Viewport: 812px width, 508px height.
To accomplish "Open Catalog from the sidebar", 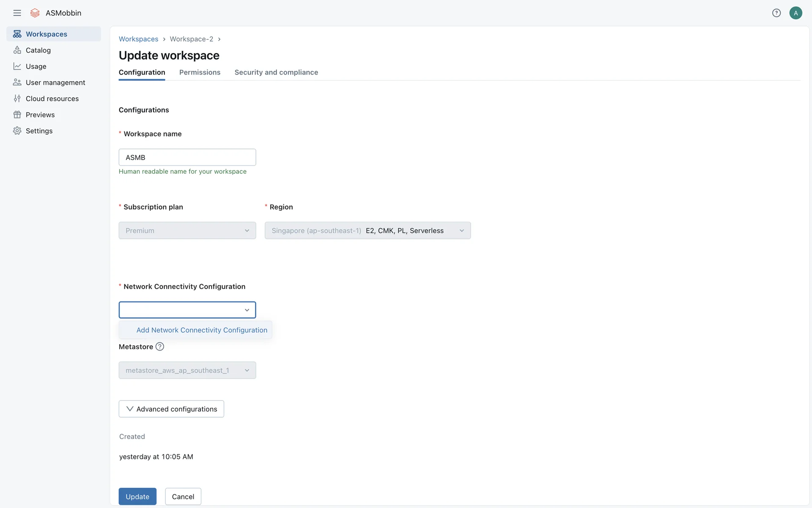I will pyautogui.click(x=38, y=50).
